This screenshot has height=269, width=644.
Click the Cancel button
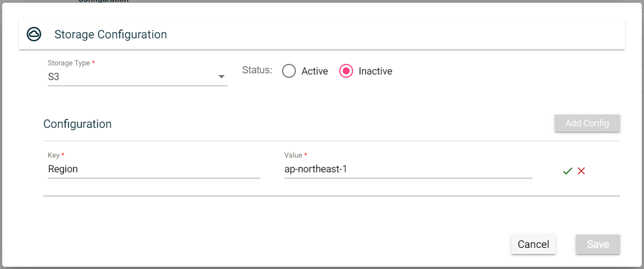click(533, 245)
